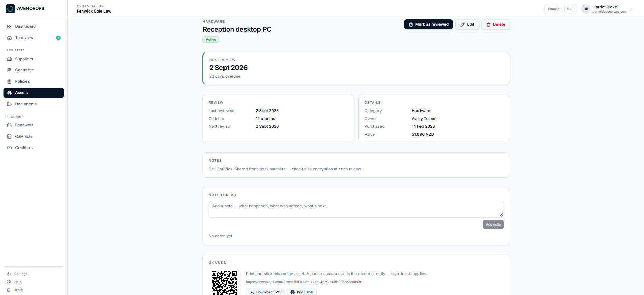The image size is (644, 295).
Task: Click into the Add a note textarea
Action: tap(356, 209)
